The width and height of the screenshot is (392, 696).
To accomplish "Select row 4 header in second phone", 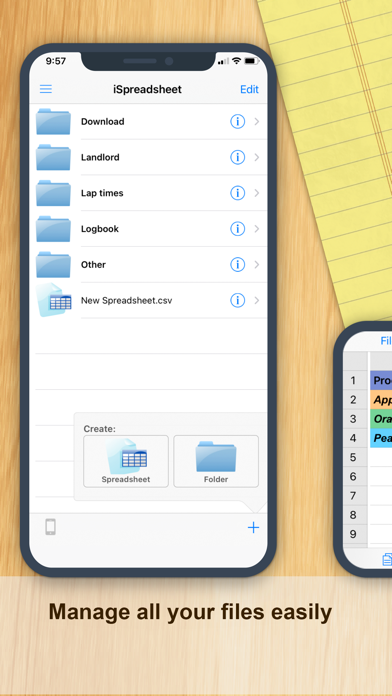I will pyautogui.click(x=355, y=438).
